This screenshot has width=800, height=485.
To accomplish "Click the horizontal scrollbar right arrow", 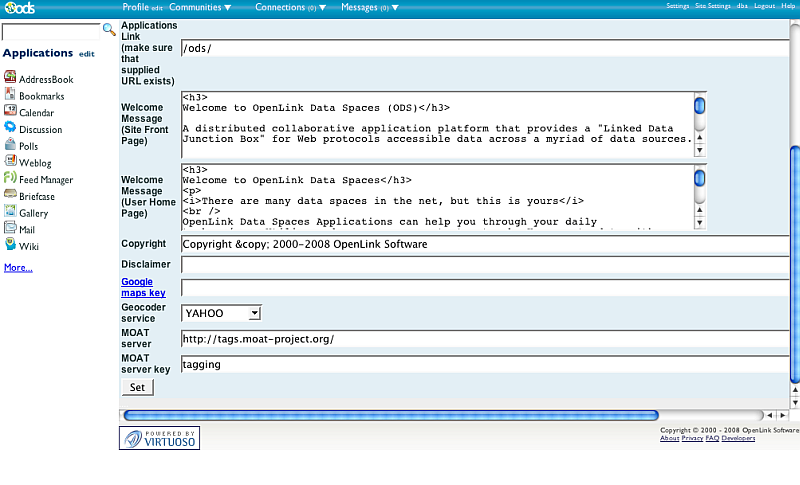I will (x=782, y=416).
